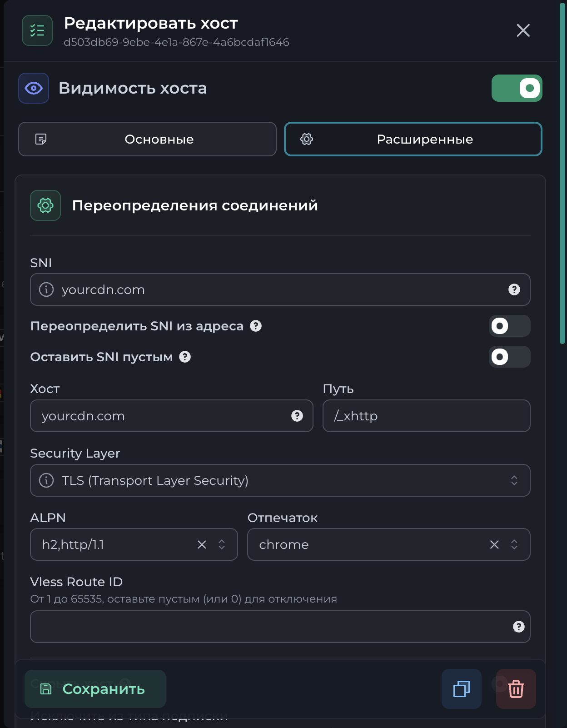Click the info icon in Security Layer
567x728 pixels.
click(46, 480)
